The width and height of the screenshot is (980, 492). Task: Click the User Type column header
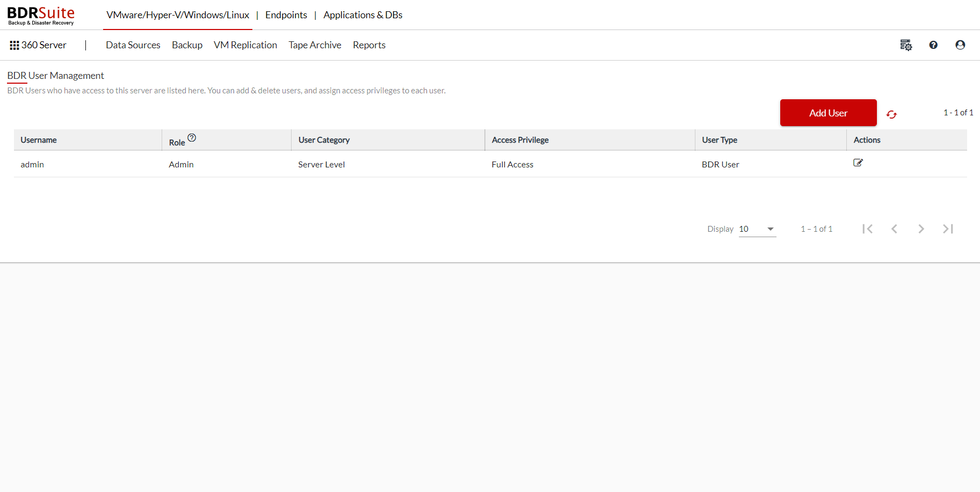(x=719, y=140)
